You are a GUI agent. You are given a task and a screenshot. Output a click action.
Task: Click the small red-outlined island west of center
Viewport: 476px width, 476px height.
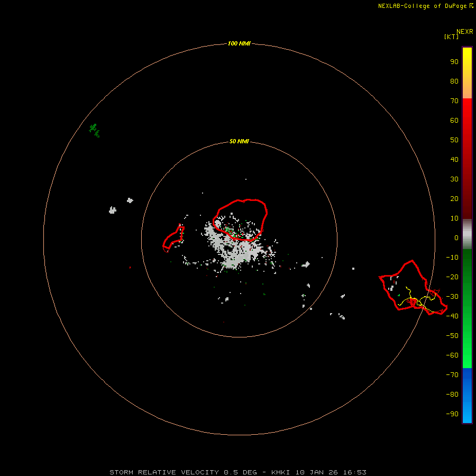(173, 239)
